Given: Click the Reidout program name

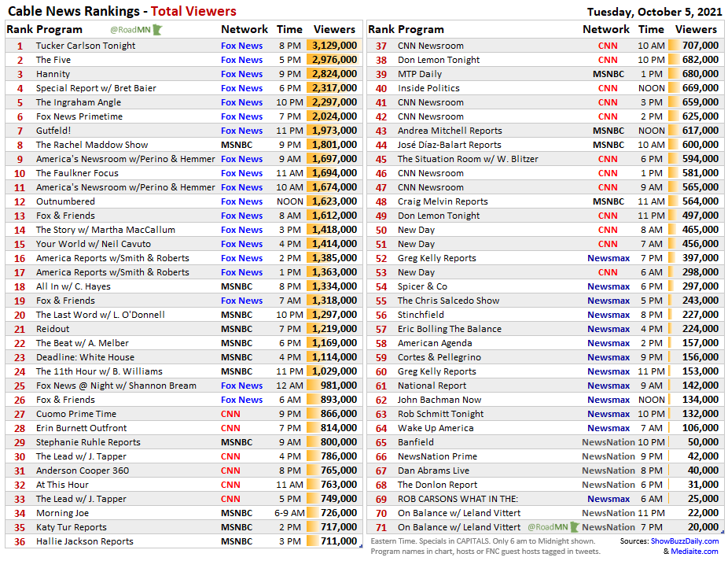Looking at the screenshot, I should pos(53,329).
